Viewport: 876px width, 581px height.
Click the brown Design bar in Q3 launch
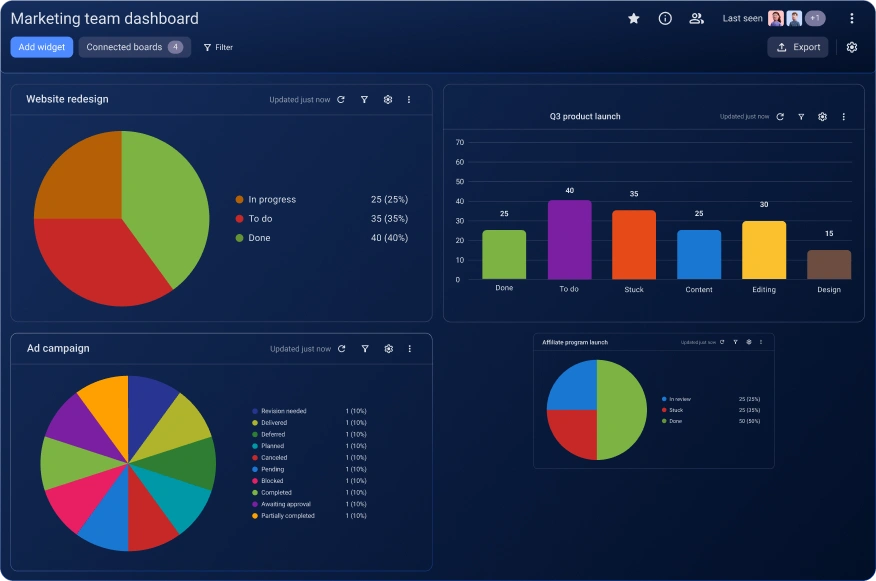[x=829, y=265]
